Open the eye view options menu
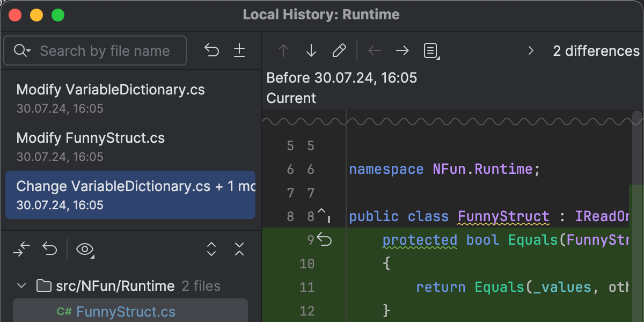The image size is (644, 322). coord(85,249)
